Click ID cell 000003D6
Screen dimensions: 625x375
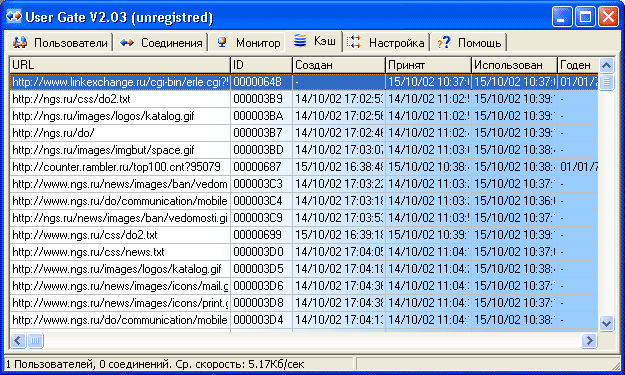click(261, 286)
